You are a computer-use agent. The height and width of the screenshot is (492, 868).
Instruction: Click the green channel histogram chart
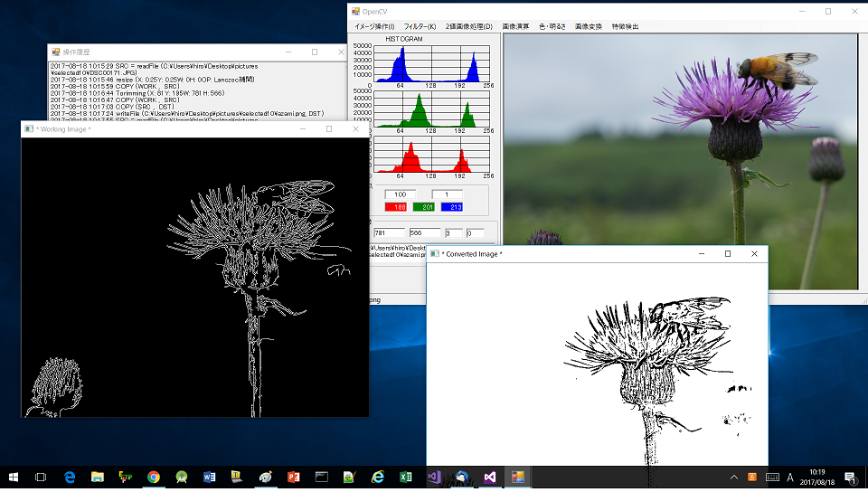(432, 109)
